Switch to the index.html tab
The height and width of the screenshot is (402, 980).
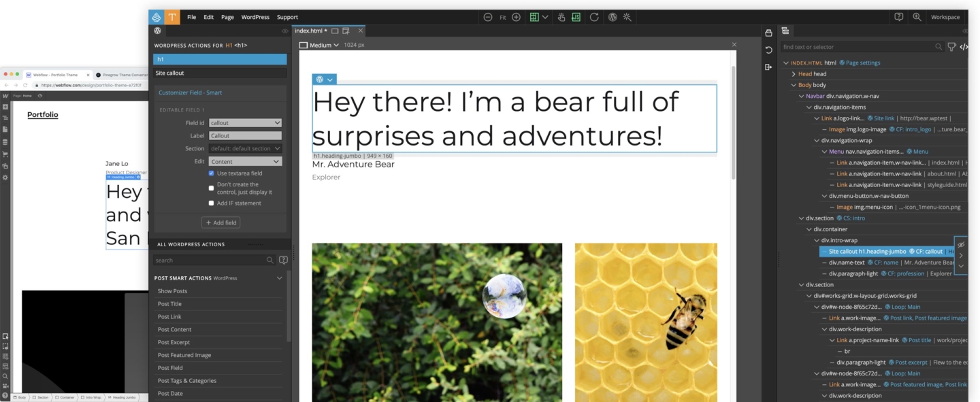pyautogui.click(x=329, y=31)
